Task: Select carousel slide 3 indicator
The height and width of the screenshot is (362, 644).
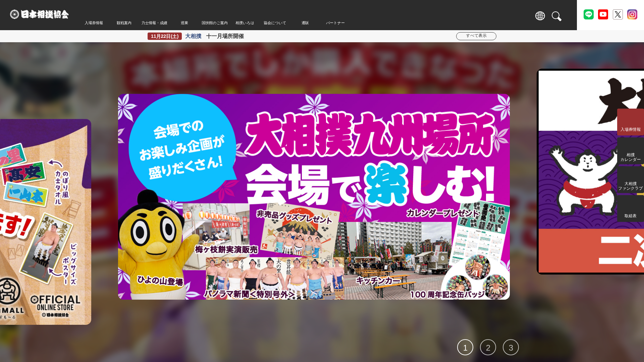Action: 511,347
